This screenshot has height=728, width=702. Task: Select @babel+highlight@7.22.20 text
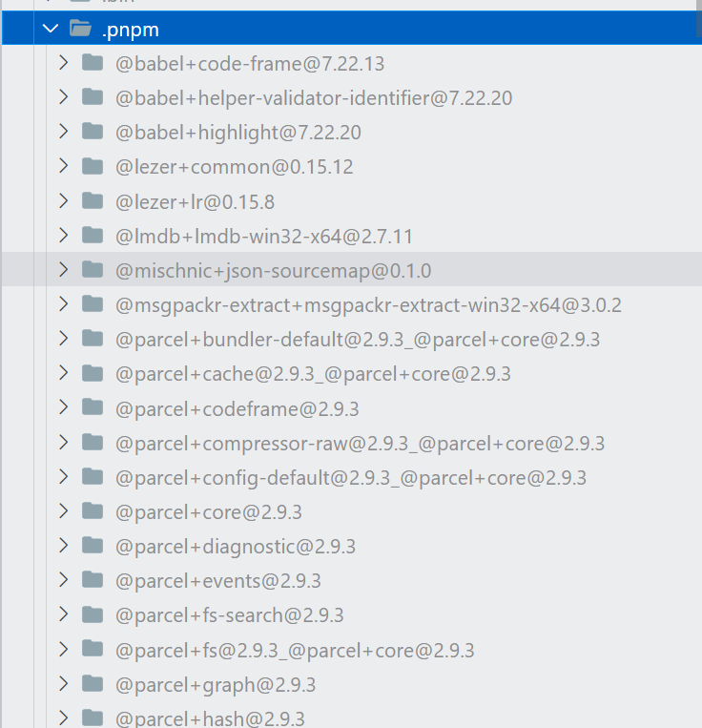(x=238, y=133)
